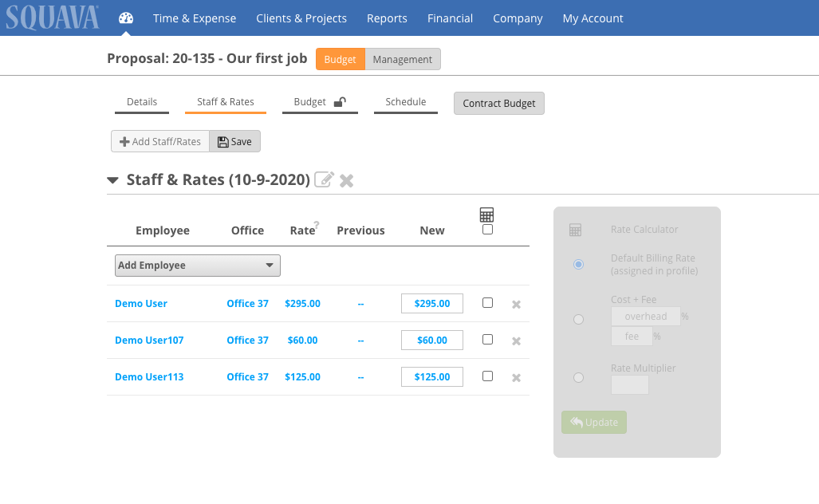Open the Demo User113 link
The height and width of the screenshot is (504, 819).
149,376
